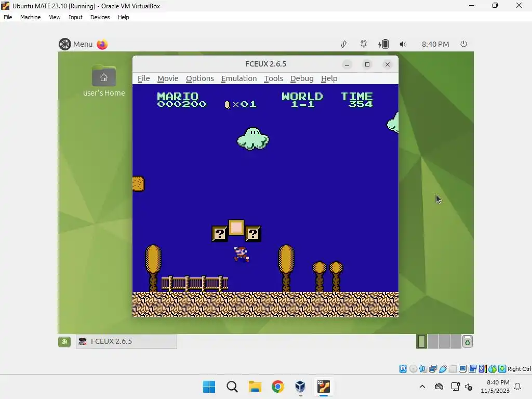Open VirtualBox Manager from Windows taskbar
The height and width of the screenshot is (399, 532).
point(300,387)
